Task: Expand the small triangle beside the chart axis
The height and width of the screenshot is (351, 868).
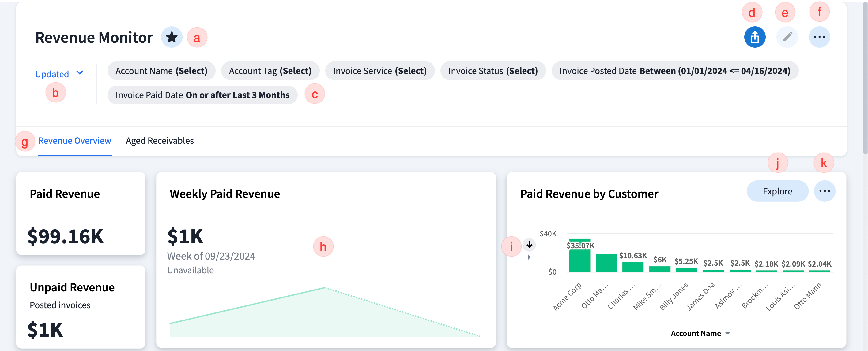Action: point(529,257)
